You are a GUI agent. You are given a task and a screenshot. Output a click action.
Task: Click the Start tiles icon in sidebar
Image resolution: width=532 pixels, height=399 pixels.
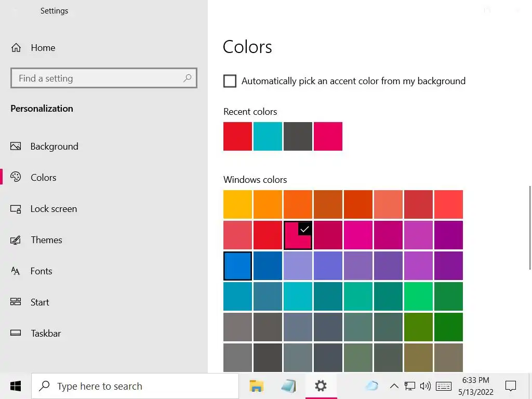(x=16, y=302)
